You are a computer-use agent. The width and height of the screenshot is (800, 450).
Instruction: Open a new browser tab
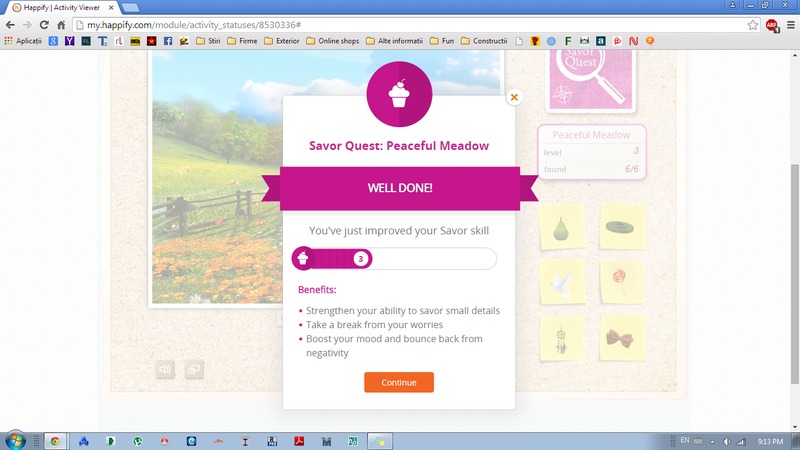point(130,8)
